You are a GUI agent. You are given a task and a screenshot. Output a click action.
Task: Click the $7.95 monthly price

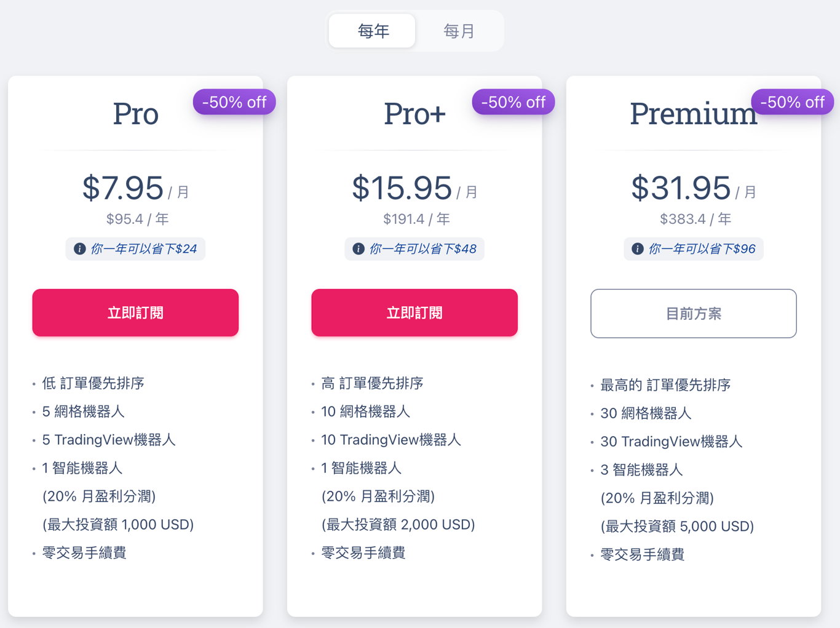tap(123, 188)
